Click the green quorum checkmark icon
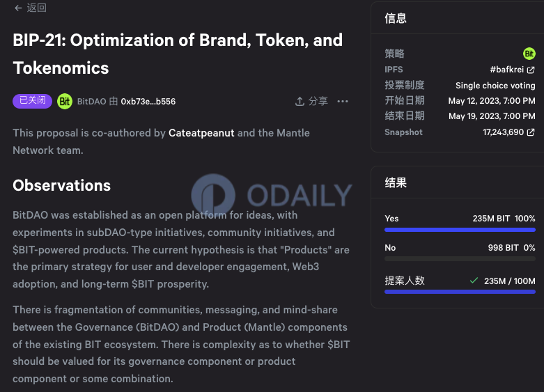Screen dimensions: 544x392 [x=474, y=281]
